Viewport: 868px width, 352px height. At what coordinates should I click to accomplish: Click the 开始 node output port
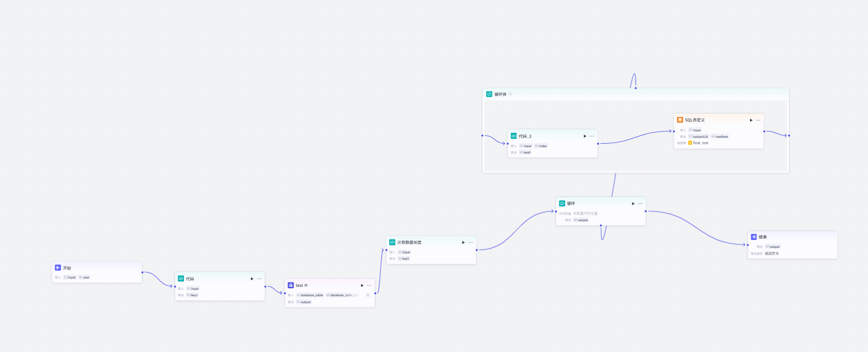(x=143, y=273)
